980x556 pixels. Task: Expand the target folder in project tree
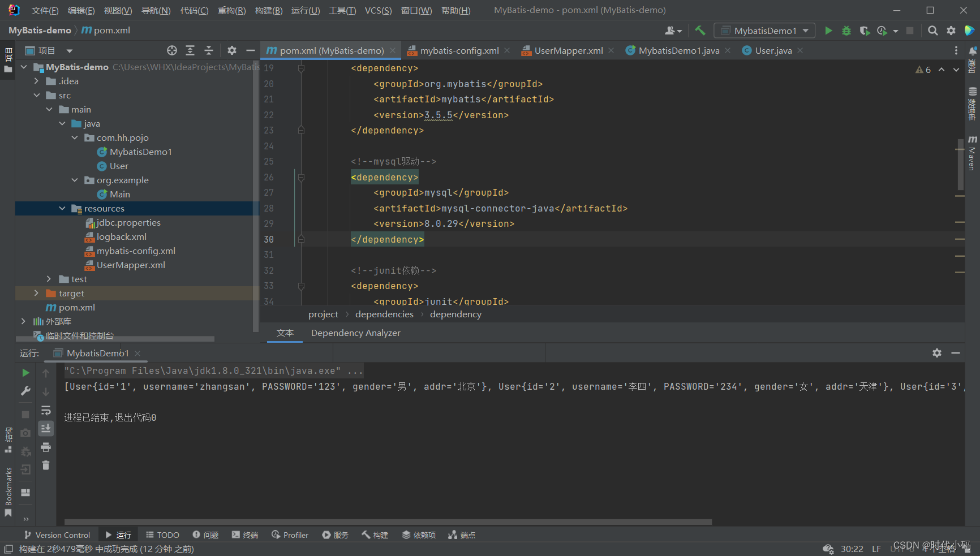(36, 293)
